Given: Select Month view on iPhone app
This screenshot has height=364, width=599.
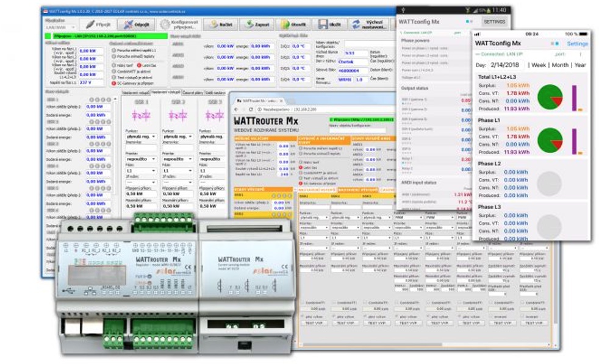Looking at the screenshot, I should [560, 65].
